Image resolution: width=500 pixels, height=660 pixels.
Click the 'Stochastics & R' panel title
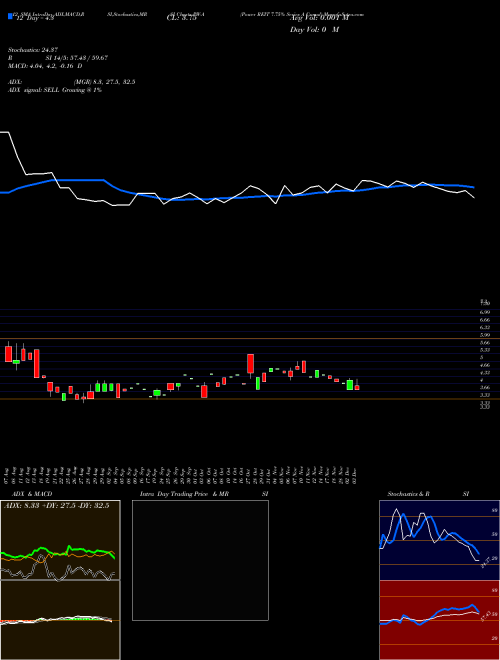tap(409, 494)
